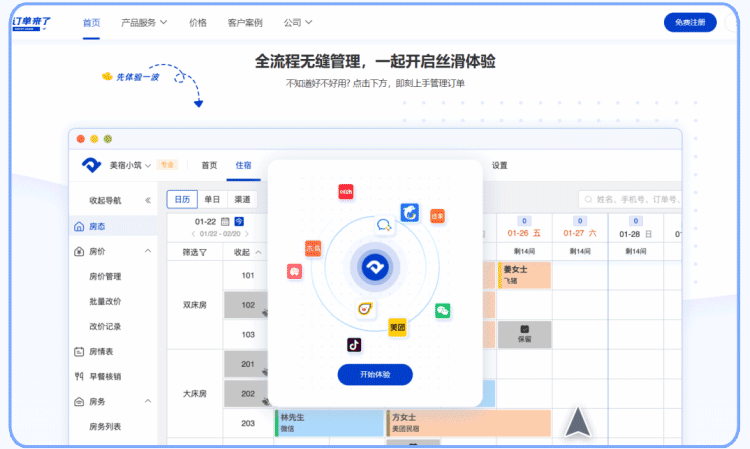This screenshot has height=449, width=750.
Task: Click the chat bubble icon on orbit
Action: [384, 225]
